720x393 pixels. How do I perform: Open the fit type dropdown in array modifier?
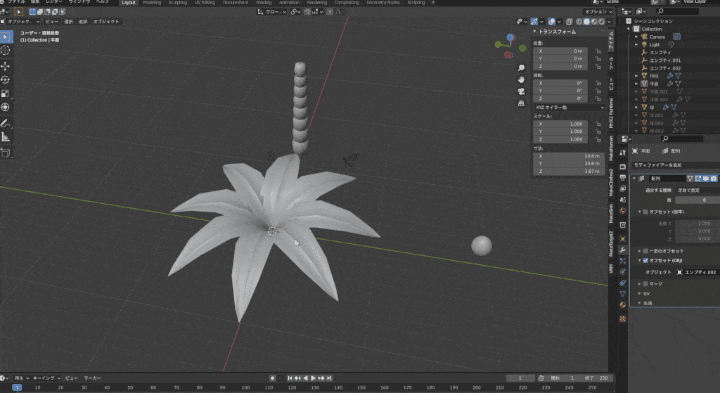(x=698, y=190)
